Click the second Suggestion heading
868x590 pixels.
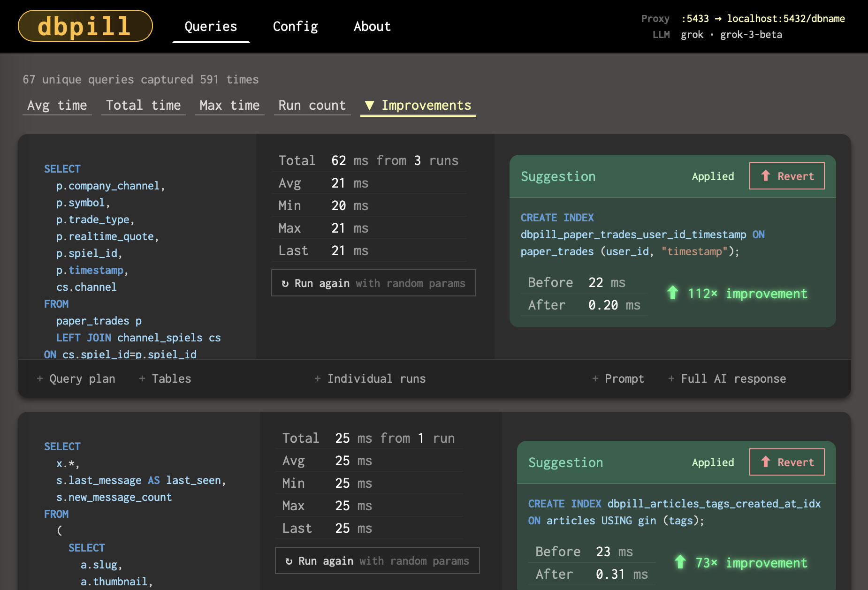tap(565, 462)
